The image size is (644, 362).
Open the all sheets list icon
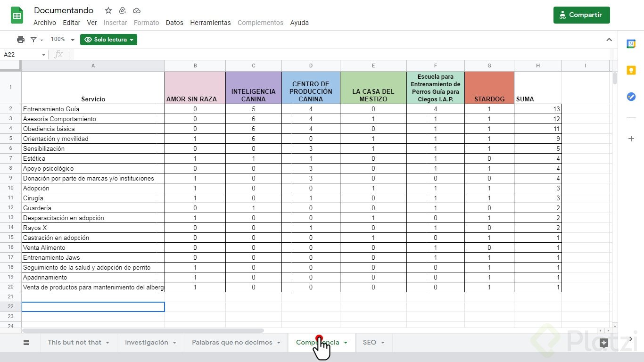(26, 343)
